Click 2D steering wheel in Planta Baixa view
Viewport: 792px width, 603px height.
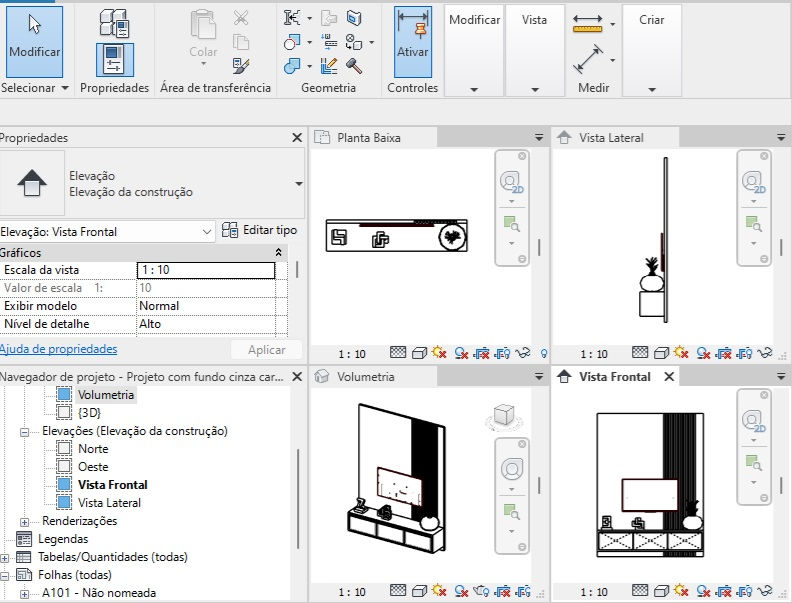point(511,182)
